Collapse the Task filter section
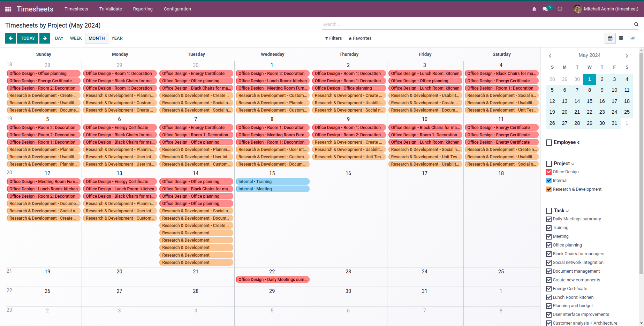 (x=567, y=211)
